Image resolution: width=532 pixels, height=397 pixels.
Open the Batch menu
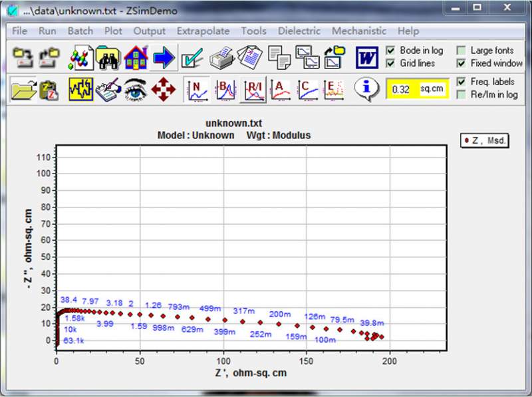80,31
